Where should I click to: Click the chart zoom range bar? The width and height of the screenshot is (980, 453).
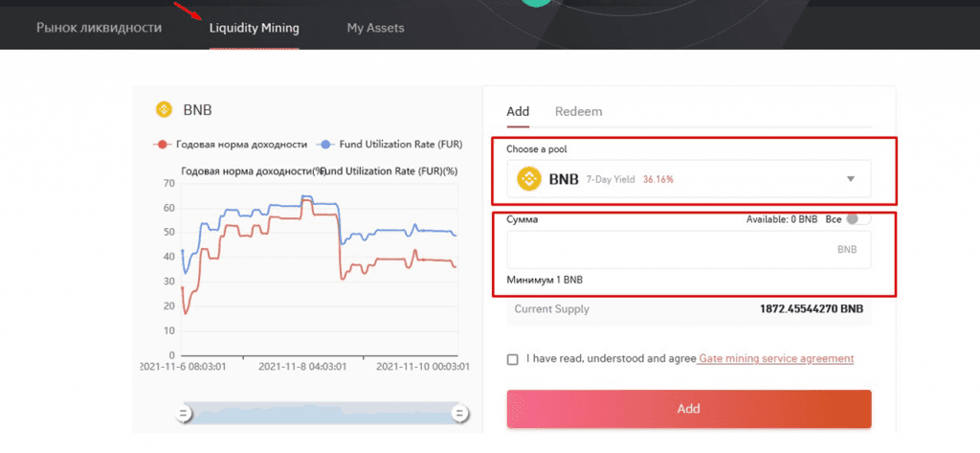click(x=322, y=413)
